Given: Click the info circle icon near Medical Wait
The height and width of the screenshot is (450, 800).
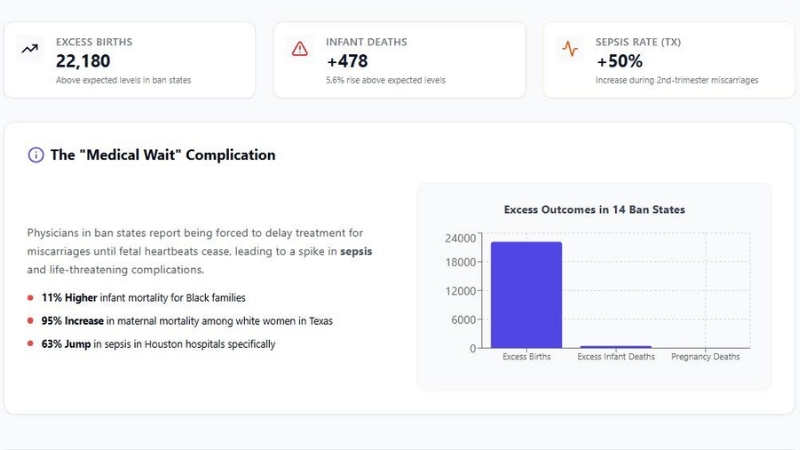Looking at the screenshot, I should [36, 155].
